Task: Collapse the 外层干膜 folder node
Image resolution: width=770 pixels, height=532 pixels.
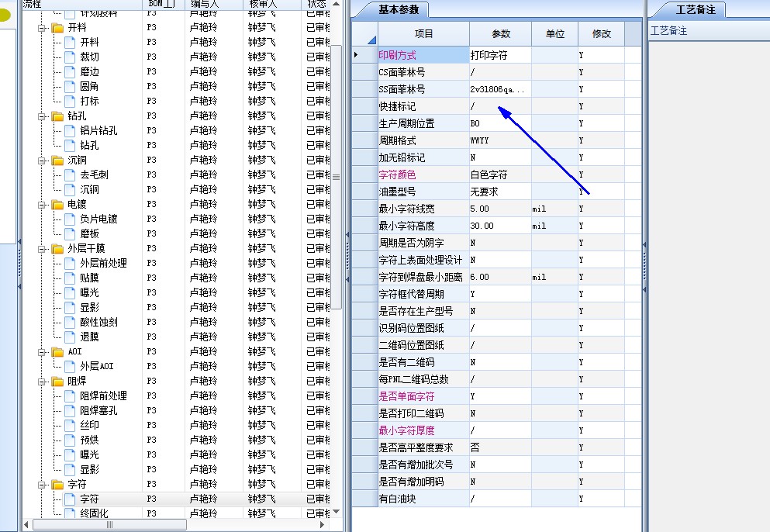Action: pyautogui.click(x=42, y=249)
